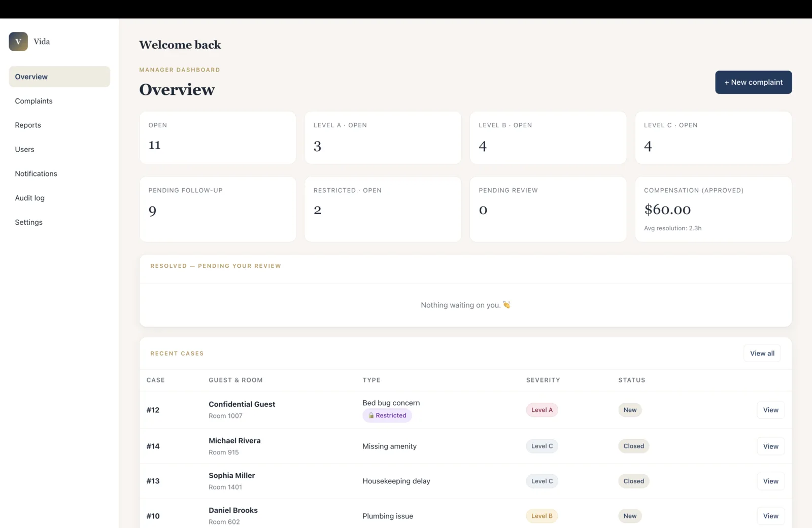Click Room 1401 text

click(225, 487)
